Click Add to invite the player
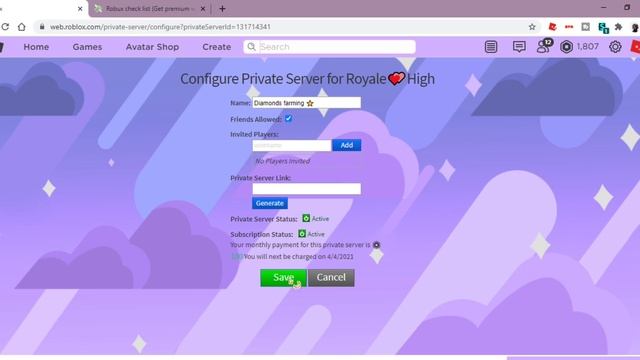This screenshot has height=360, width=640. pos(347,145)
